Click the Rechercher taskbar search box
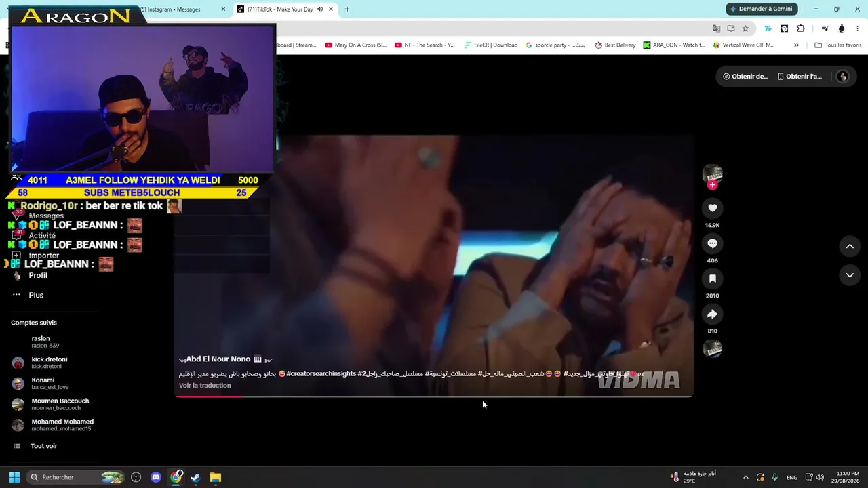The height and width of the screenshot is (488, 868). [x=76, y=477]
